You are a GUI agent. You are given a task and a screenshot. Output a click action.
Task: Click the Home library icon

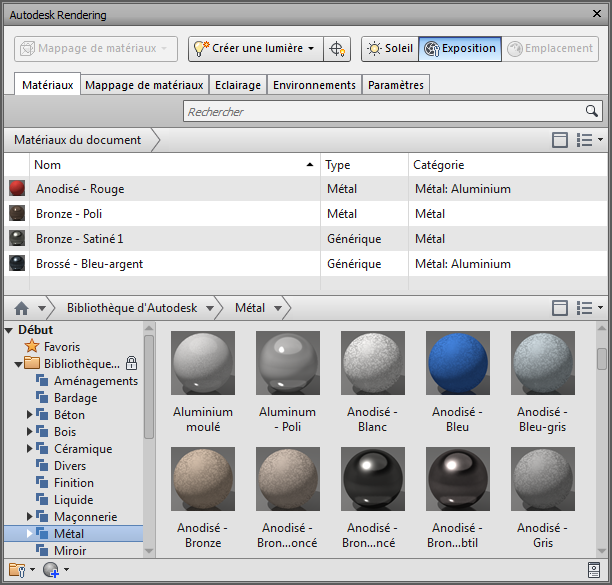pyautogui.click(x=21, y=308)
